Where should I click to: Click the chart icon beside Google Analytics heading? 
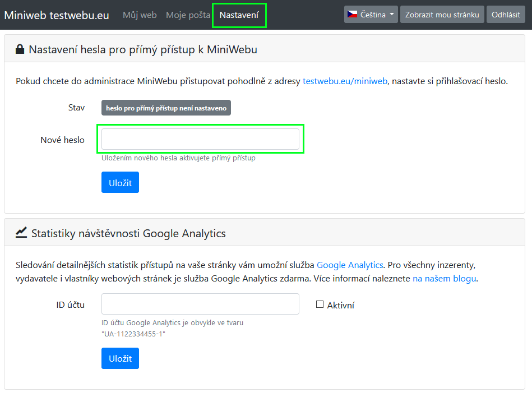pyautogui.click(x=21, y=233)
